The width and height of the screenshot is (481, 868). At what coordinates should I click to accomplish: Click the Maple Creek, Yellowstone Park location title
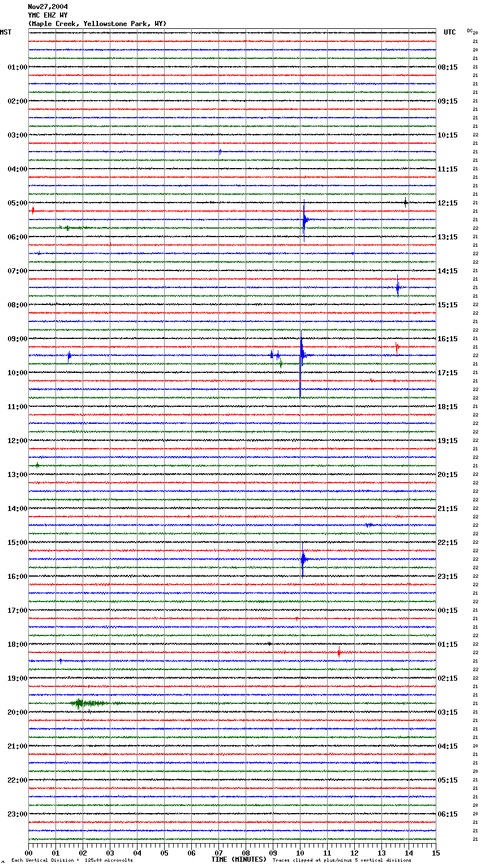coord(97,24)
